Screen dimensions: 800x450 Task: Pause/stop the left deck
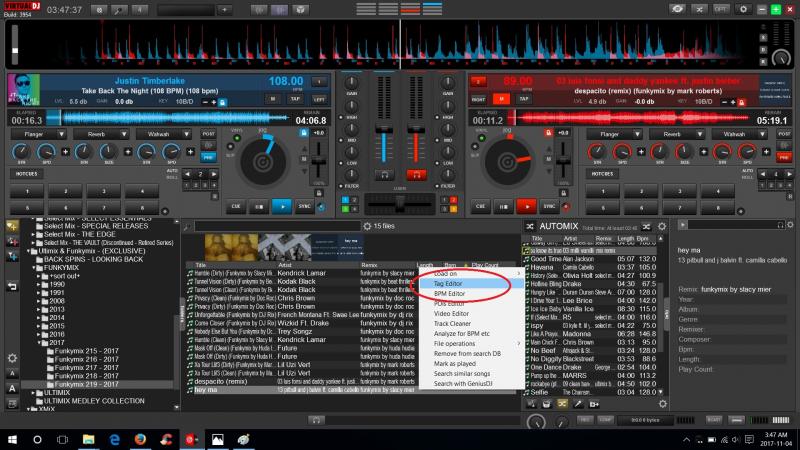(x=259, y=207)
